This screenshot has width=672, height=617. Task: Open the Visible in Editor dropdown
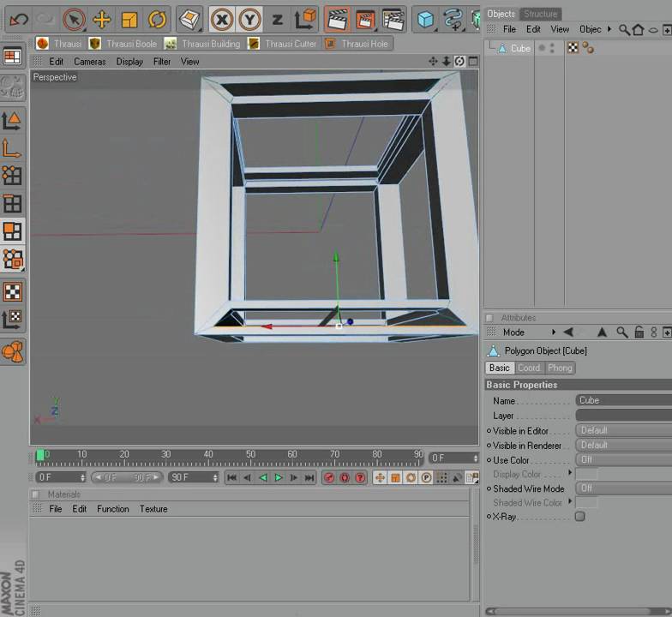point(624,430)
